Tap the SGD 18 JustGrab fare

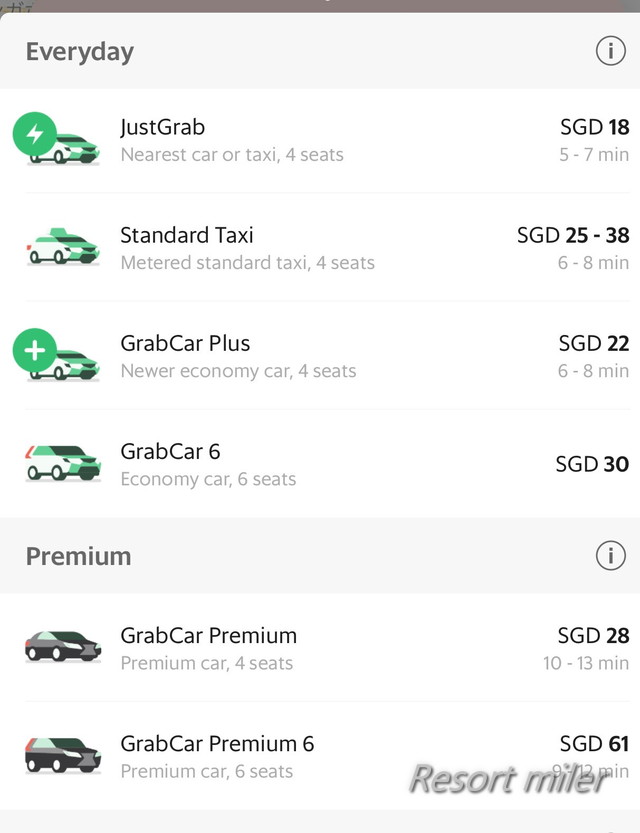coord(594,127)
